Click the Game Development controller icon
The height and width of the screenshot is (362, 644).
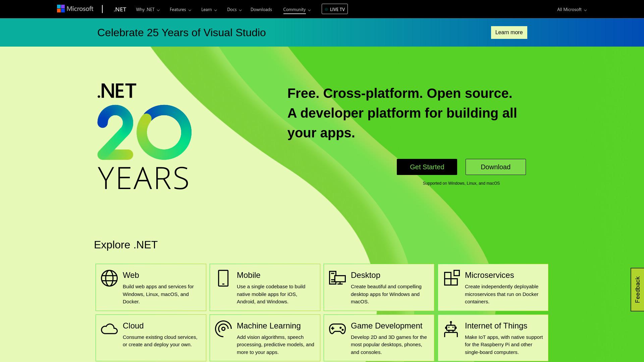coord(337,329)
